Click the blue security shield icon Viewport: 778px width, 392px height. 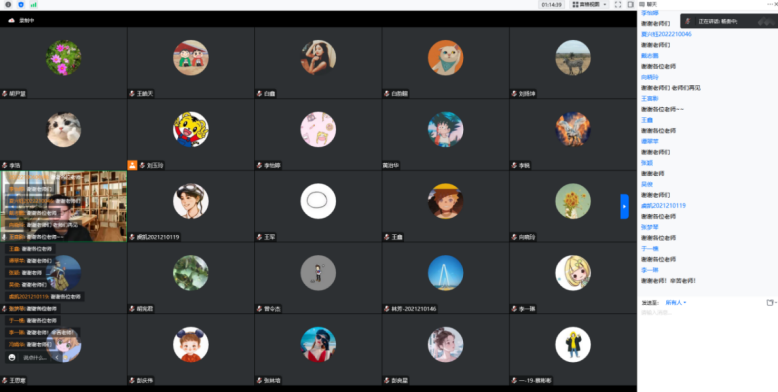click(21, 4)
